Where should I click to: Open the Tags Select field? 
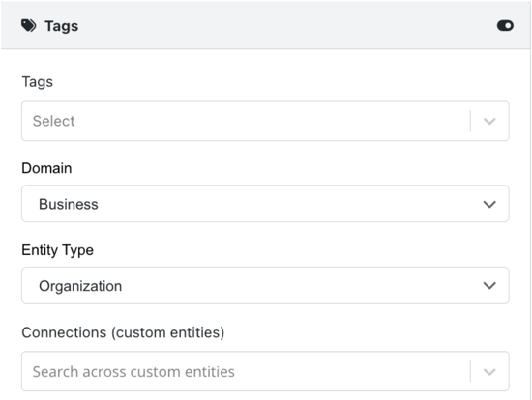click(265, 121)
